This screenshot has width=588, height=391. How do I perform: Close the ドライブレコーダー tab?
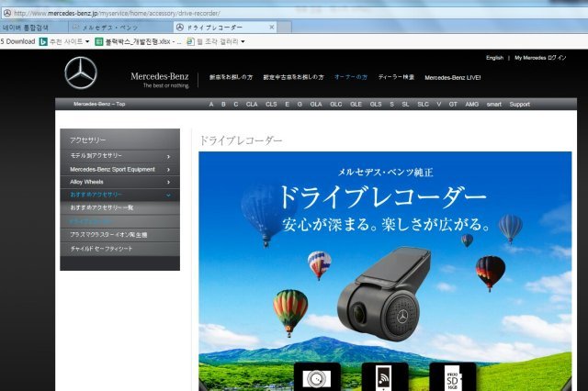[272, 27]
